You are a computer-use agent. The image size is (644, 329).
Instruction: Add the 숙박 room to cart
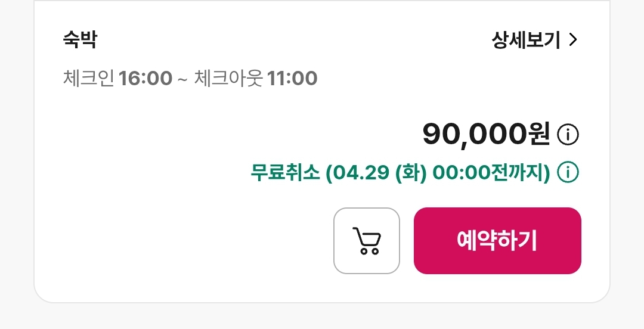click(366, 241)
